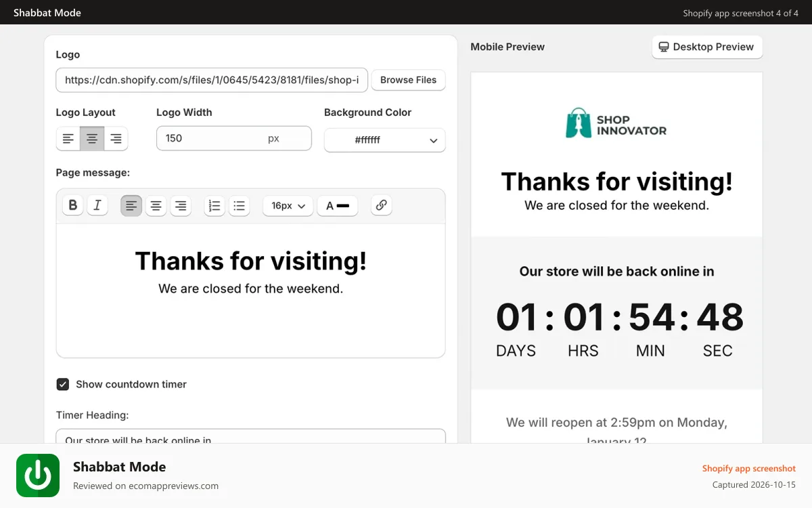Image resolution: width=812 pixels, height=508 pixels.
Task: Click the DAYS label in countdown preview
Action: (516, 351)
